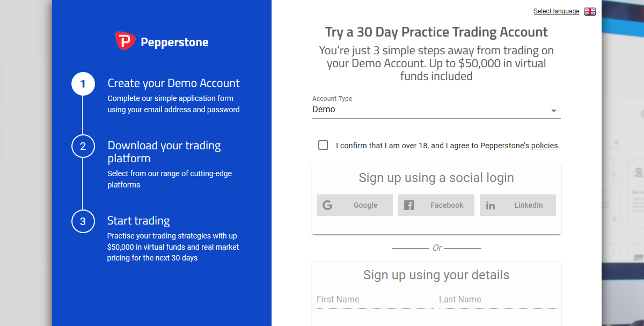
Task: Click 'Practise your trading strategies' description
Action: point(173,247)
